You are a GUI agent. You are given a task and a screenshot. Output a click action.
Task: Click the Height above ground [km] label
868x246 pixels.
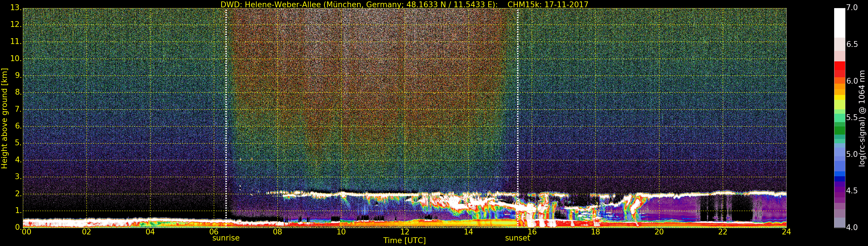(4, 118)
